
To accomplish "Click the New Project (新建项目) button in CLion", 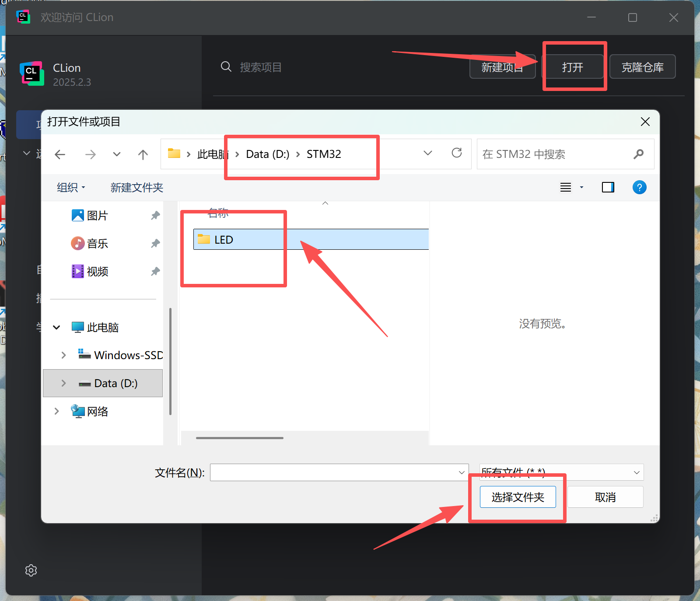I will point(503,67).
